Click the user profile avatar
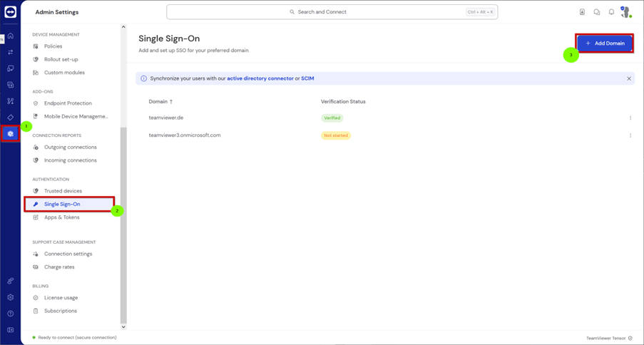The width and height of the screenshot is (644, 345). coord(625,12)
